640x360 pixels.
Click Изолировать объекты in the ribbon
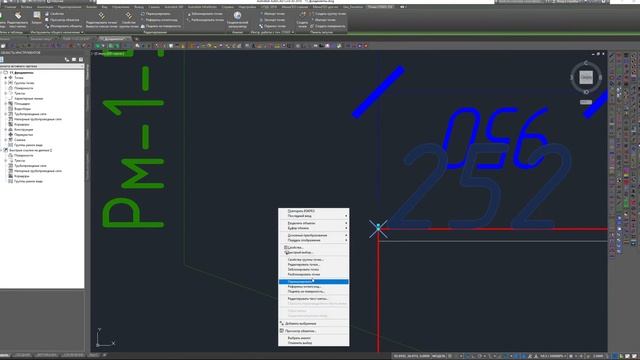click(63, 26)
